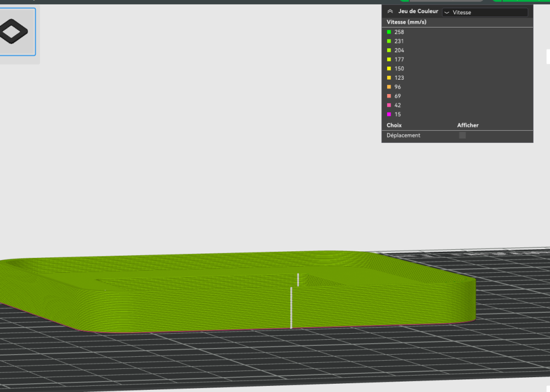Collapse the Jeu de Couleur legend panel
The width and height of the screenshot is (550, 392).
(x=390, y=12)
